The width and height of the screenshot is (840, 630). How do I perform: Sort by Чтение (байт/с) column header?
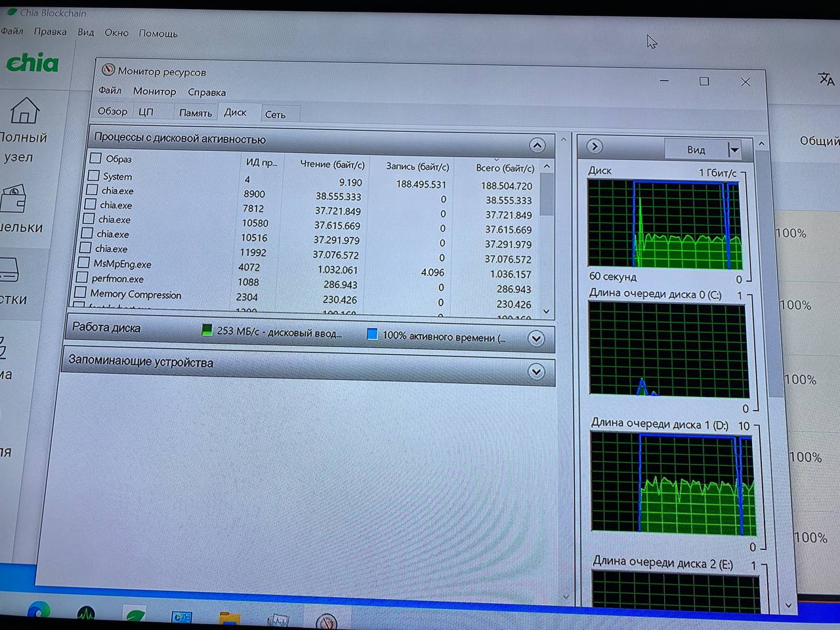pos(332,164)
